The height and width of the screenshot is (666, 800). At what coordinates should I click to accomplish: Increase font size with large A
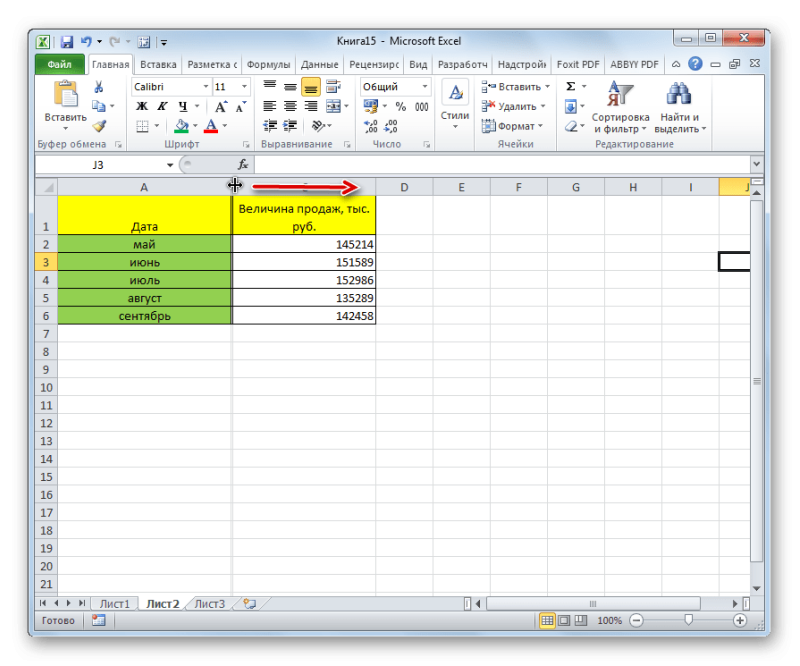click(220, 107)
